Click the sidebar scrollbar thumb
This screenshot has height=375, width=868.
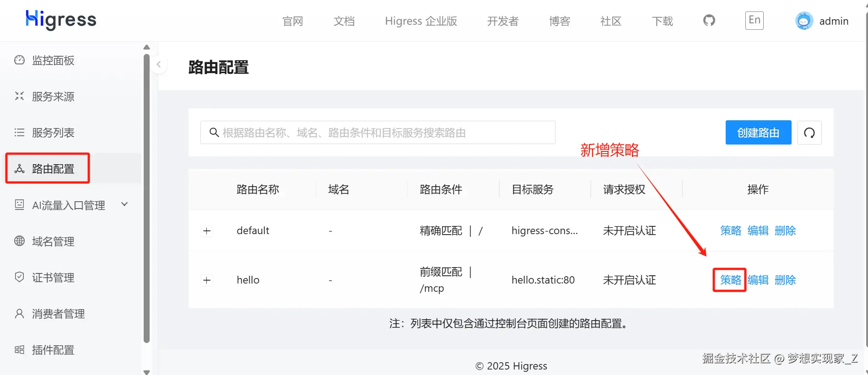[146, 198]
